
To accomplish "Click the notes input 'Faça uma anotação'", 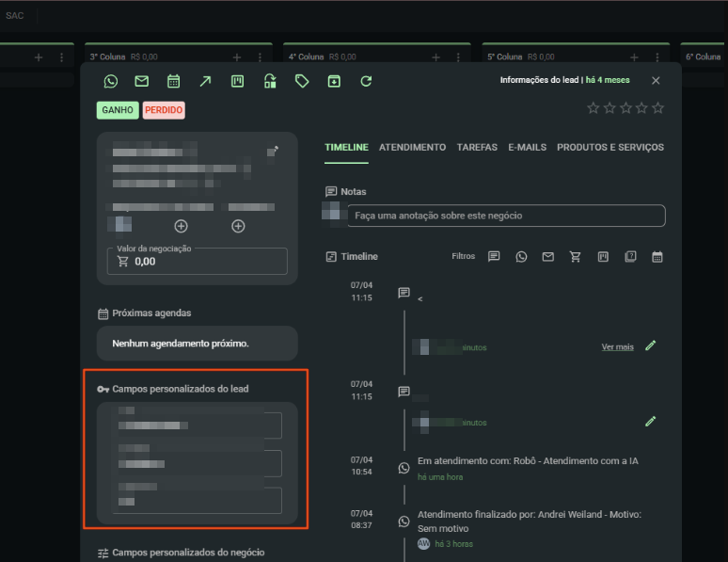I will (506, 216).
